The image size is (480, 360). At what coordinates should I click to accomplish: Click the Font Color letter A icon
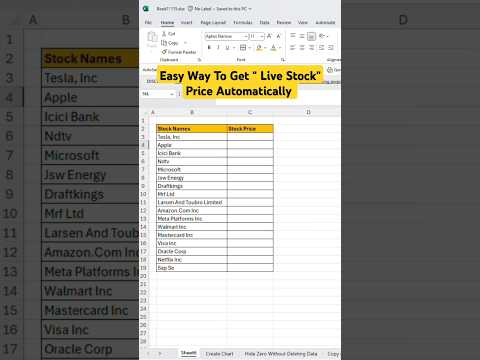tap(273, 48)
